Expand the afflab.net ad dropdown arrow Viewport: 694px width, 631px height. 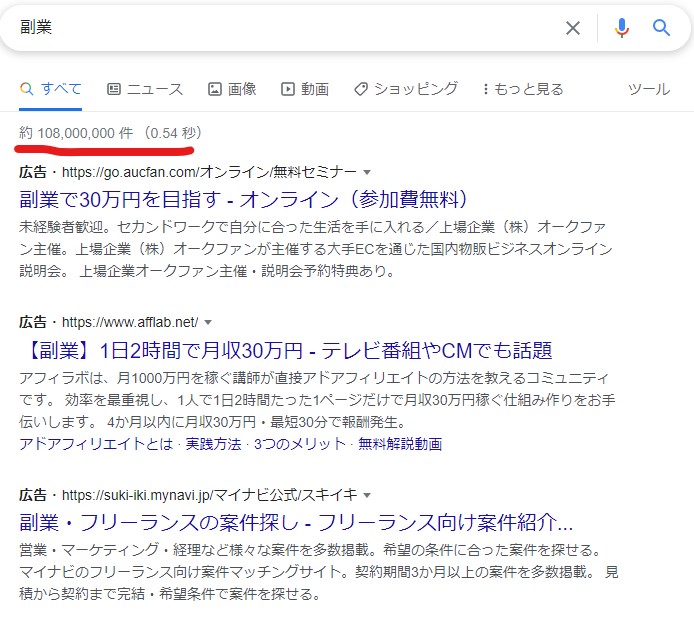pyautogui.click(x=208, y=323)
